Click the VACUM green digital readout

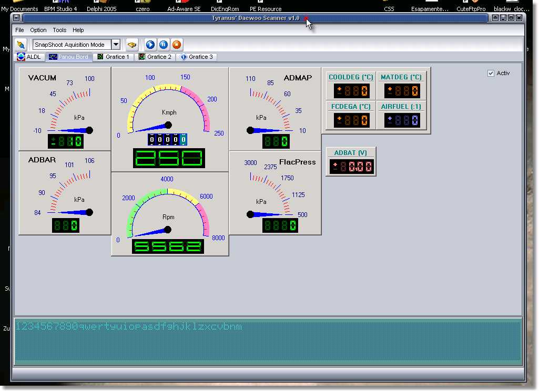click(x=66, y=141)
